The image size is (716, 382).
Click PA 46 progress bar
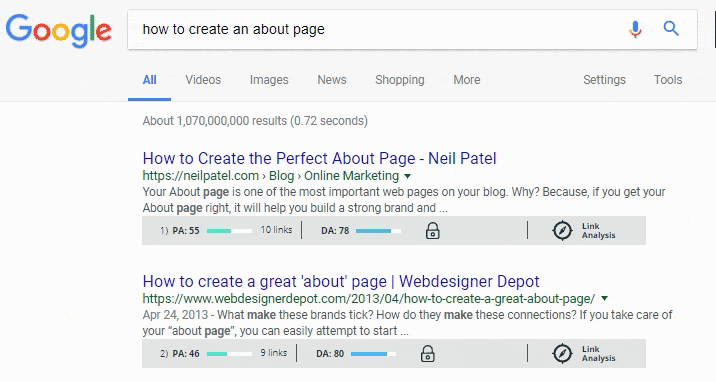tap(229, 354)
